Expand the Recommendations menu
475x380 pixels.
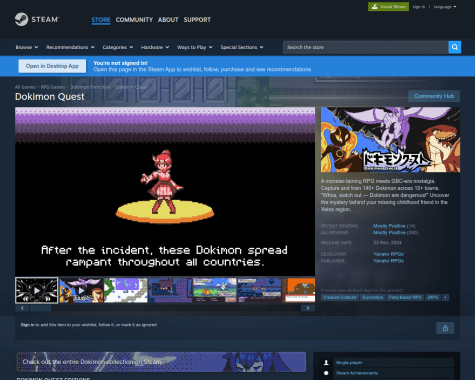[70, 47]
